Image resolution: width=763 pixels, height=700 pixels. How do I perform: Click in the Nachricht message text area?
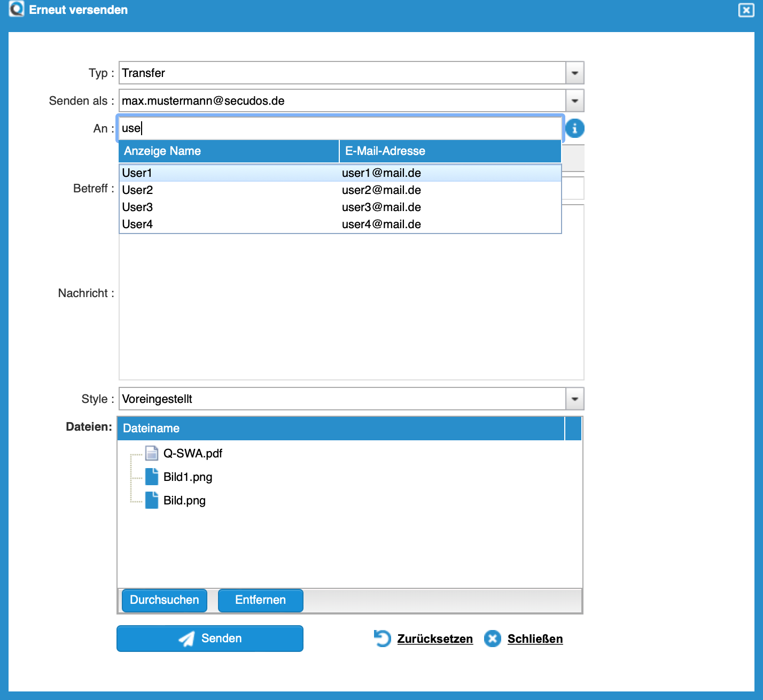(351, 310)
